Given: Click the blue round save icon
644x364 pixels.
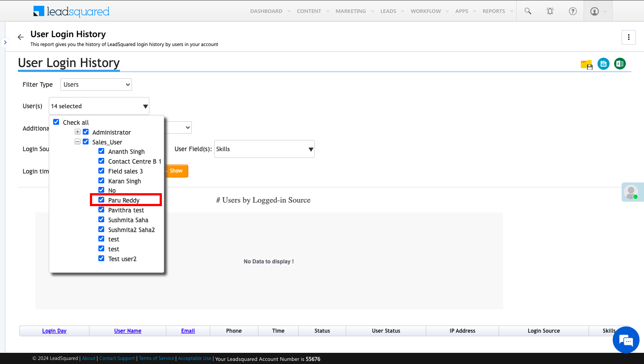Looking at the screenshot, I should [x=604, y=64].
